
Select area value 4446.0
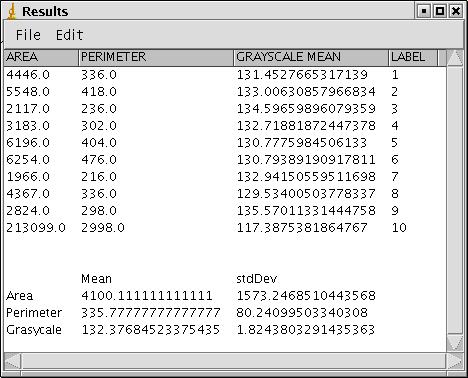coord(28,75)
